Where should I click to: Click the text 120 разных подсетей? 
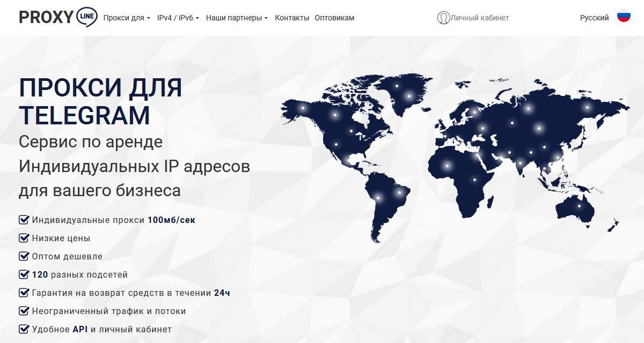click(x=80, y=274)
